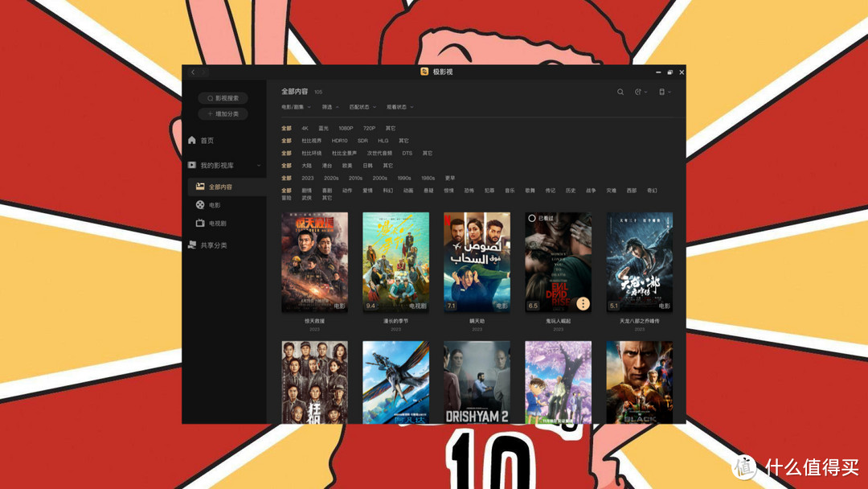Filter by genre 动画
Screen dimensions: 868x489
pos(408,191)
